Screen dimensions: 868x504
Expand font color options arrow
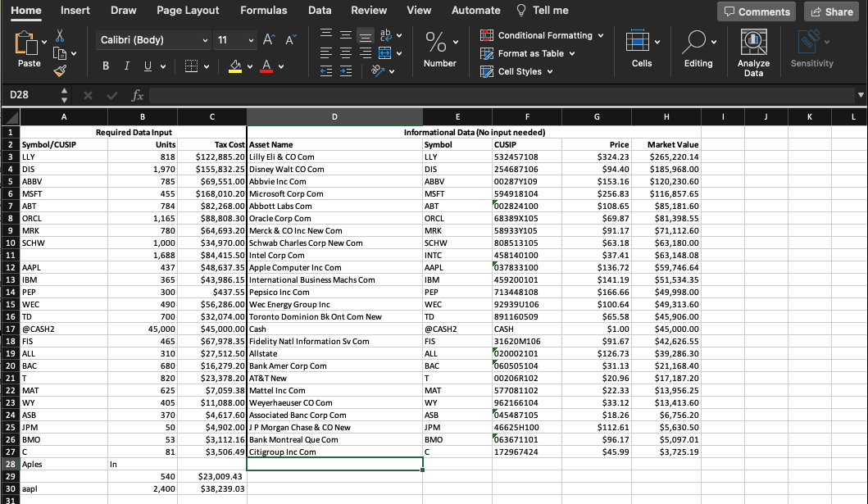coord(281,67)
